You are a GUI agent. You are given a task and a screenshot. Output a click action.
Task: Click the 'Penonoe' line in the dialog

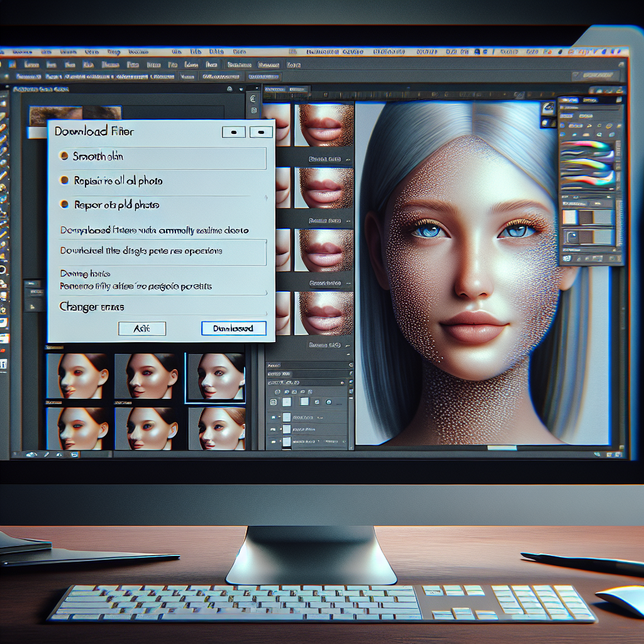(x=136, y=286)
